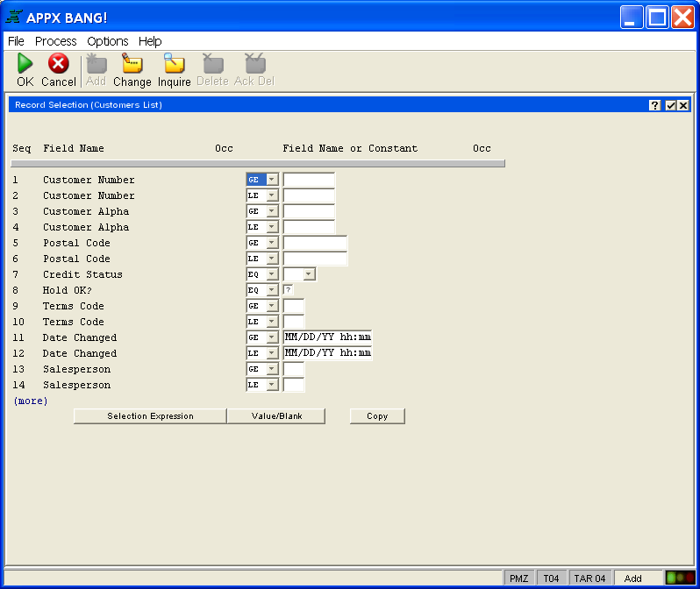700x589 pixels.
Task: Click the Credit Status field label
Action: [x=82, y=274]
